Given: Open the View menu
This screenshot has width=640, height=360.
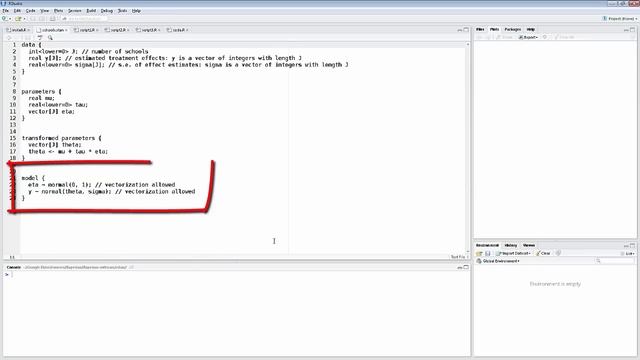Looking at the screenshot, I should coord(44,11).
